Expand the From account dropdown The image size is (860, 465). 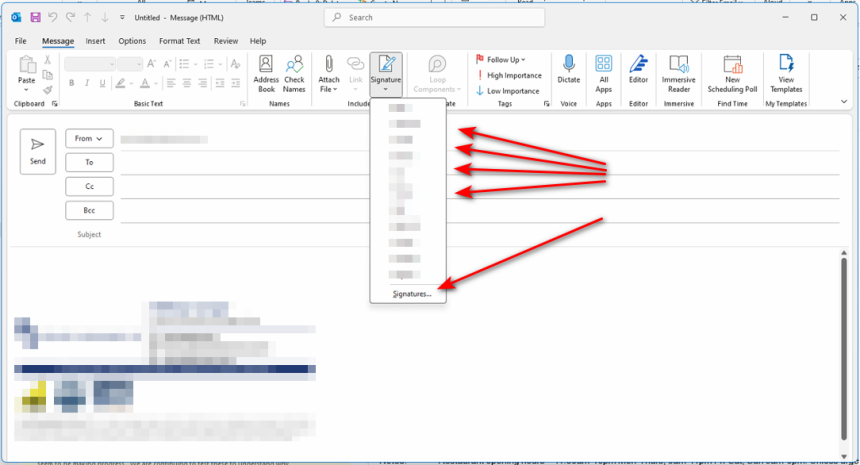point(89,139)
